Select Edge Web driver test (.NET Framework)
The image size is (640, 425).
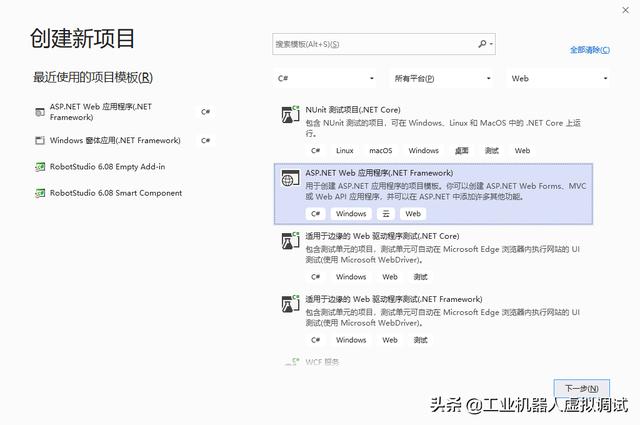click(x=433, y=320)
